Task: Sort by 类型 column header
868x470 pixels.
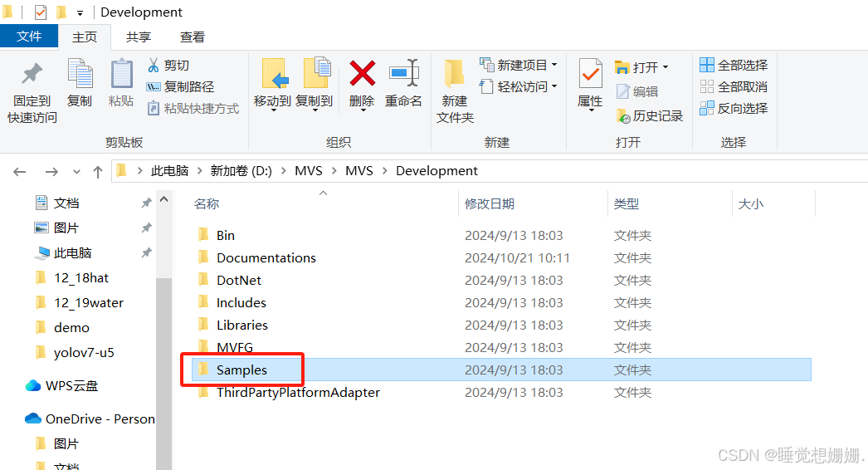Action: click(626, 204)
